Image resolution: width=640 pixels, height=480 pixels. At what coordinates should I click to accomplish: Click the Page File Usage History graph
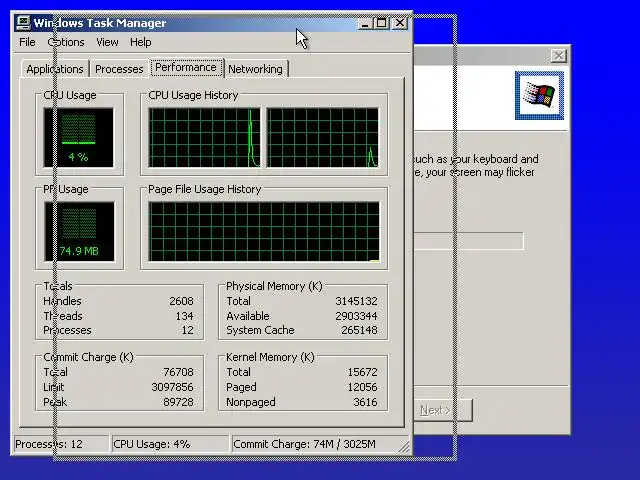[264, 231]
